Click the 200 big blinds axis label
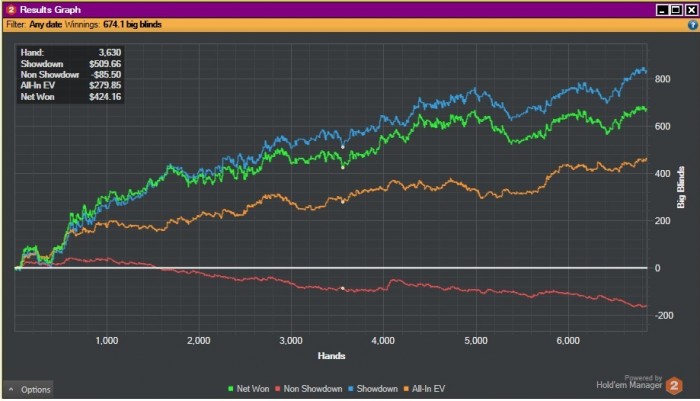This screenshot has width=700, height=401. pyautogui.click(x=662, y=221)
